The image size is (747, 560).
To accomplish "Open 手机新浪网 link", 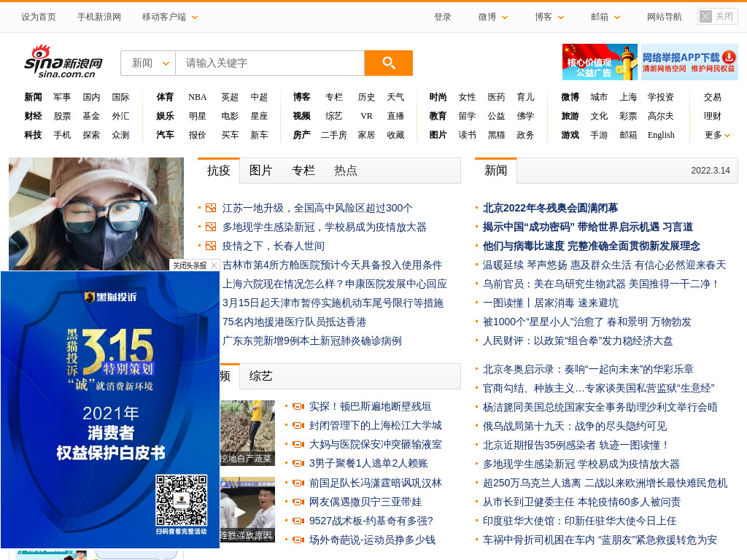I will tap(99, 17).
